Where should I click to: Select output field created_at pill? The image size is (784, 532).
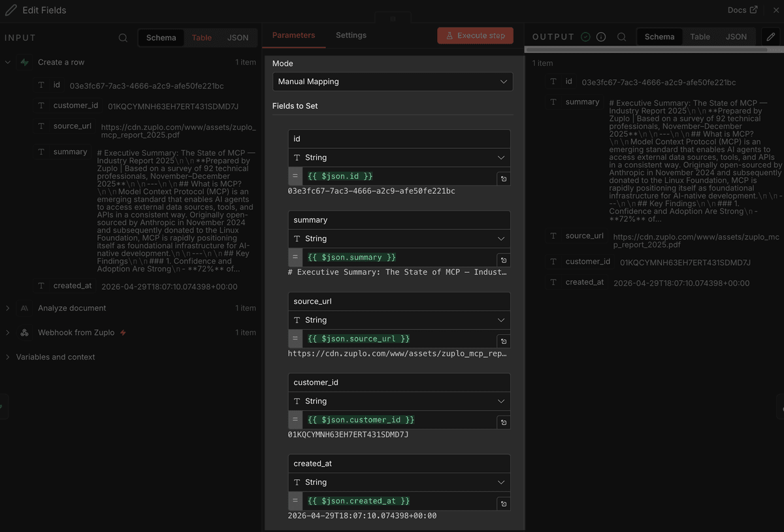[x=578, y=283]
